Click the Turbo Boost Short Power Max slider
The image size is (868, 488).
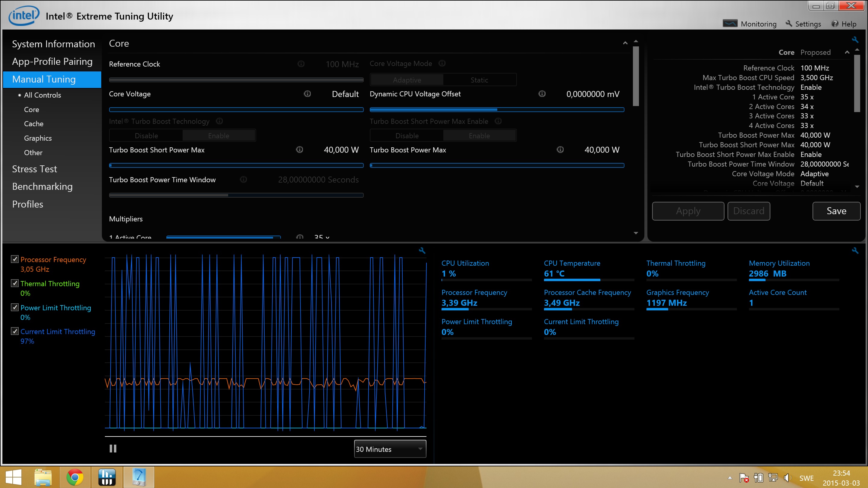[236, 165]
